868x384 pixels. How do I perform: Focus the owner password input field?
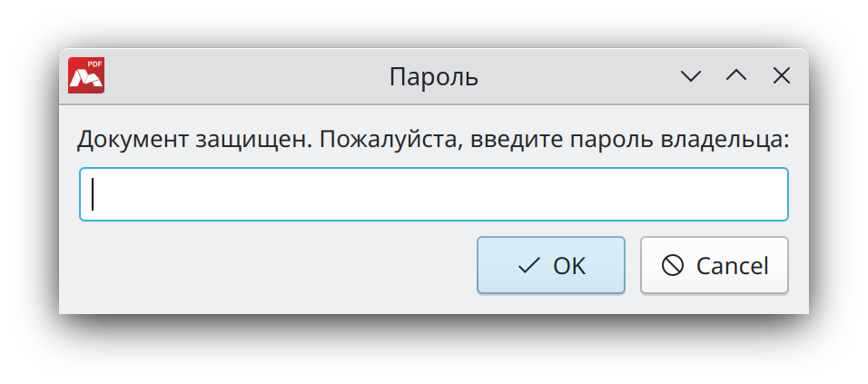tap(434, 193)
